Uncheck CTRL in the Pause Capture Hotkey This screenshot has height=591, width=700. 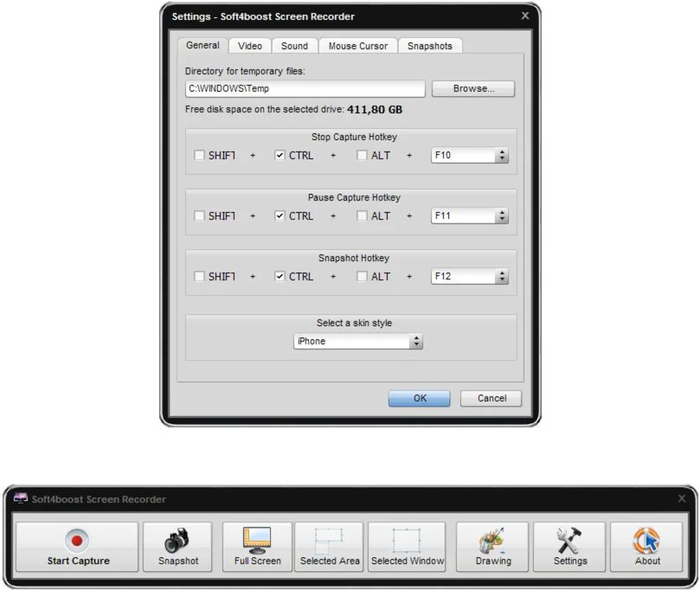(279, 216)
